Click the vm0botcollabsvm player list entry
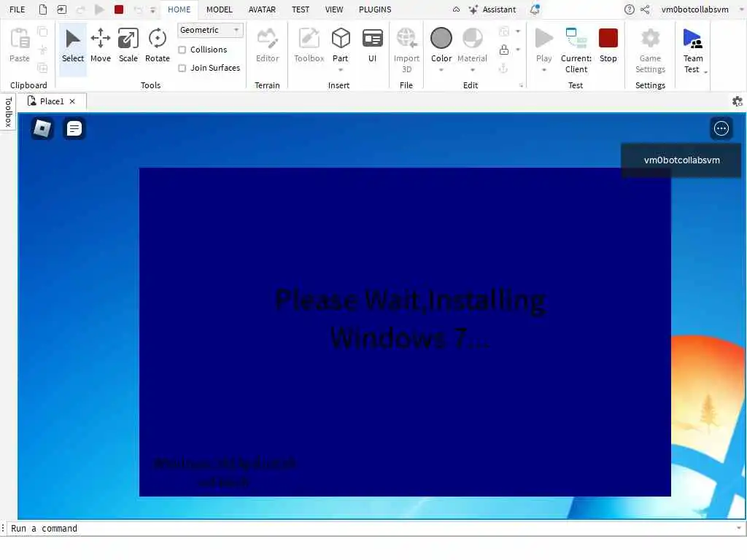747x560 pixels. (681, 160)
